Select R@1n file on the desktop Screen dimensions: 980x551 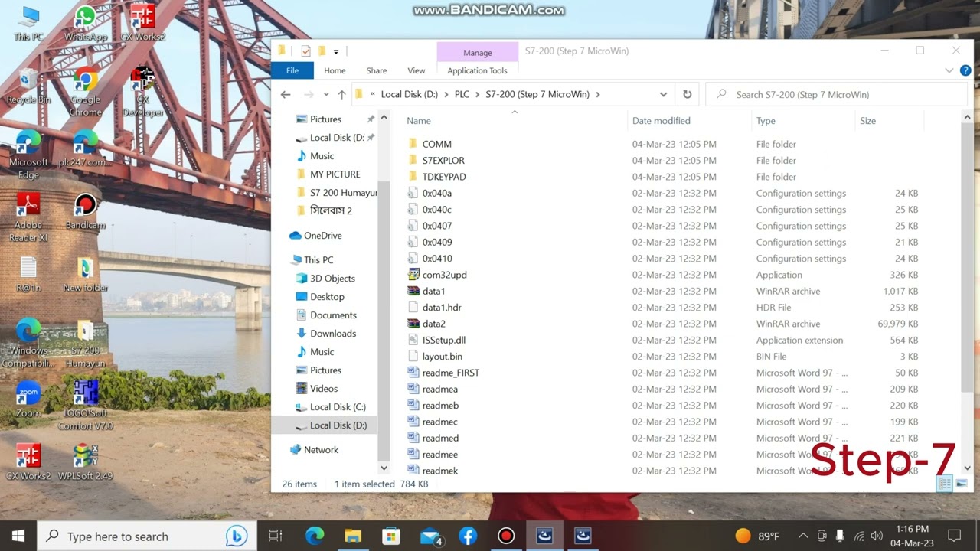(28, 275)
